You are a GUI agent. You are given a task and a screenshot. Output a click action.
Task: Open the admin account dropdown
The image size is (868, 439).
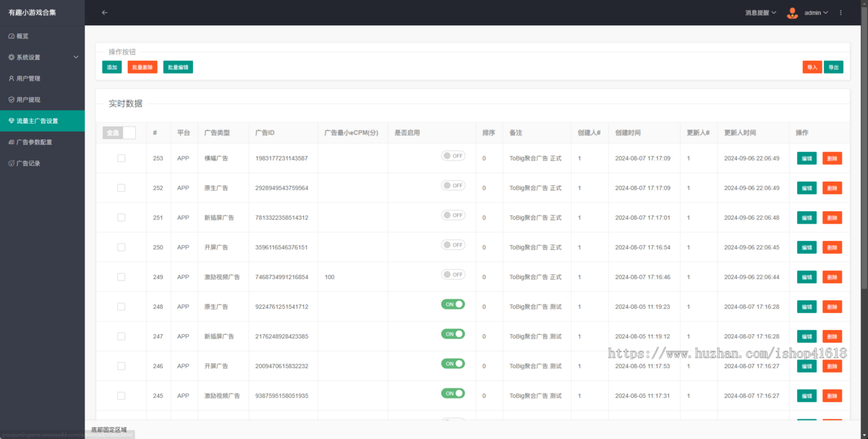816,12
